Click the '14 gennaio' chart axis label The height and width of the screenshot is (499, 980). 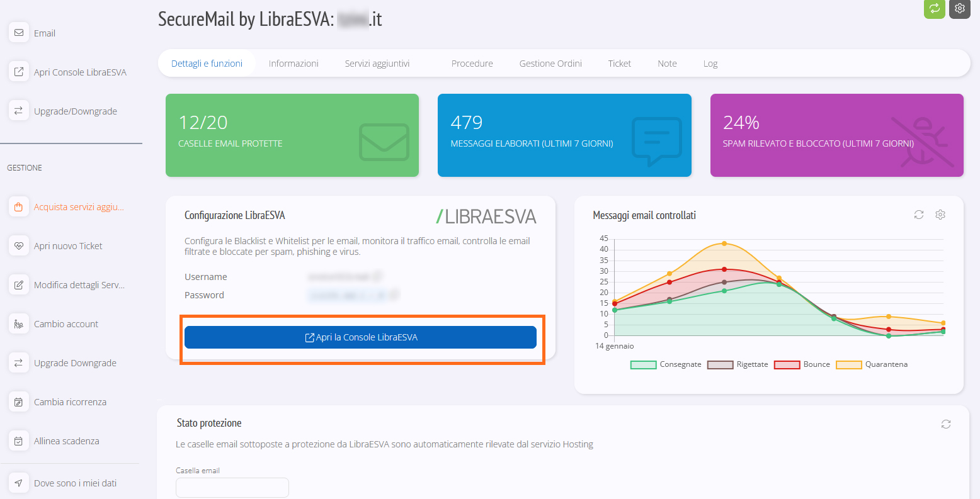click(615, 346)
